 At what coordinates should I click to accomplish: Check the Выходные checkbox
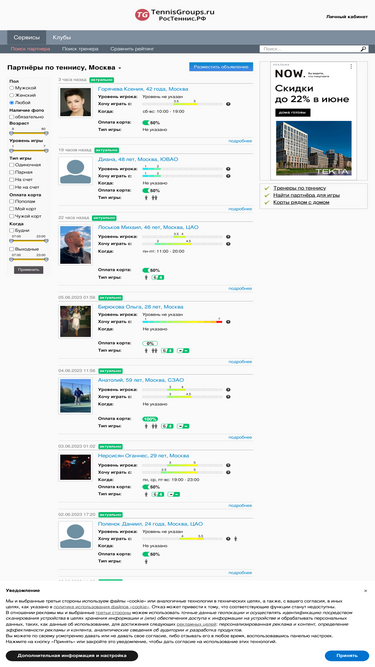coord(12,249)
